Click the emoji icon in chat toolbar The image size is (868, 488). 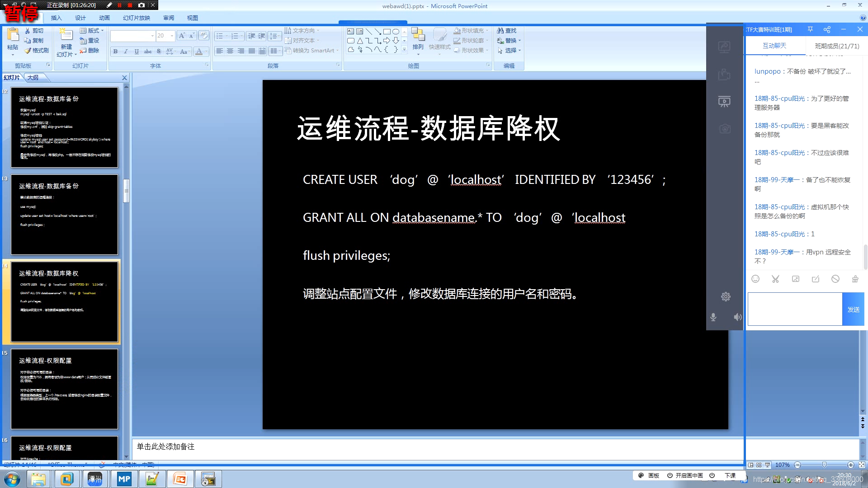coord(755,279)
